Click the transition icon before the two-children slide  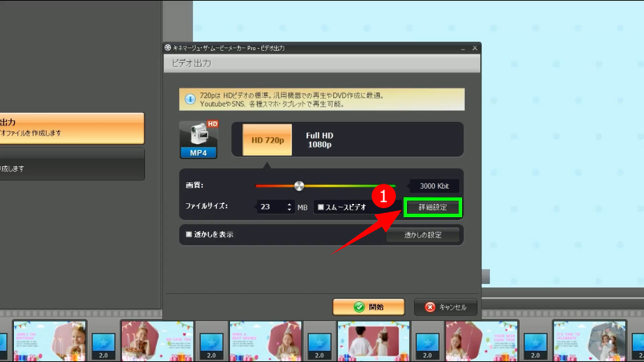319,343
